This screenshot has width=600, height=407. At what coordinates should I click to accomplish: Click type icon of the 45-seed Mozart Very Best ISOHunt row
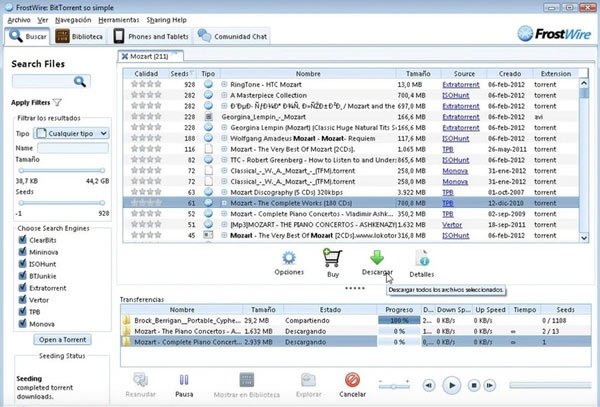[208, 235]
